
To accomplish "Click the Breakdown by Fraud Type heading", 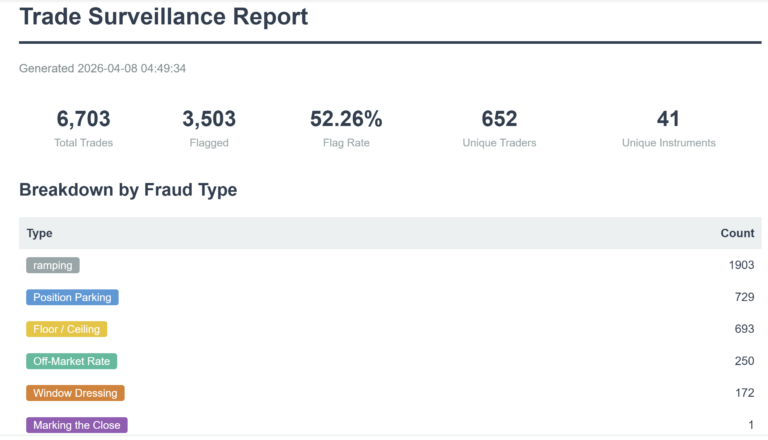I will pyautogui.click(x=128, y=190).
